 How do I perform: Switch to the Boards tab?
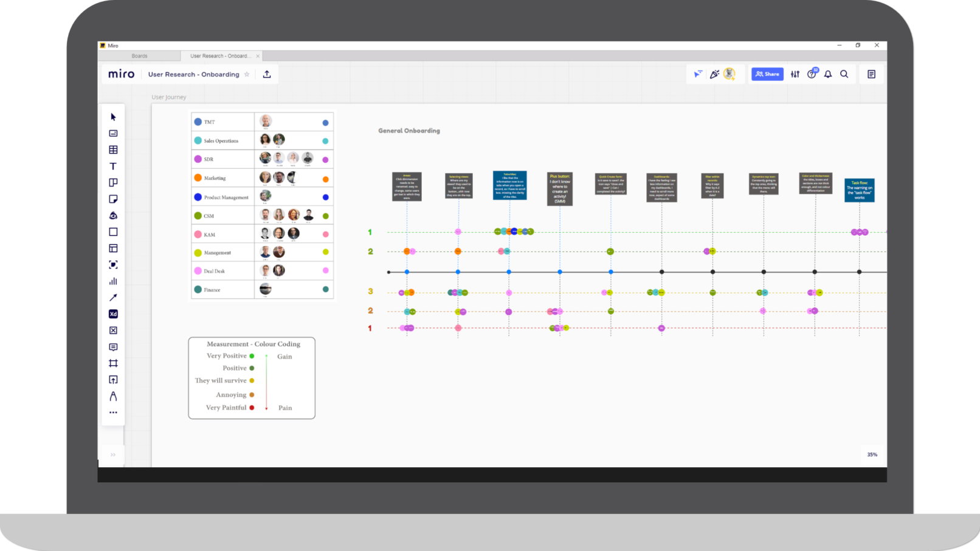click(139, 56)
